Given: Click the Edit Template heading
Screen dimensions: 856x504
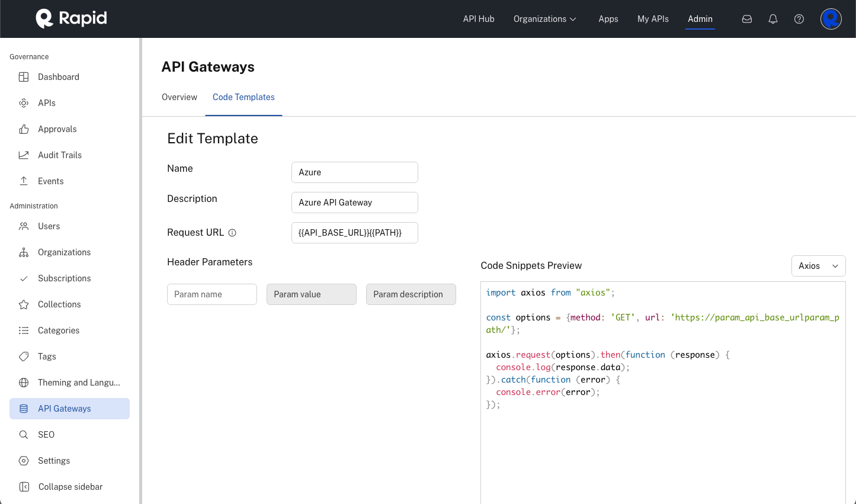Looking at the screenshot, I should (x=213, y=139).
